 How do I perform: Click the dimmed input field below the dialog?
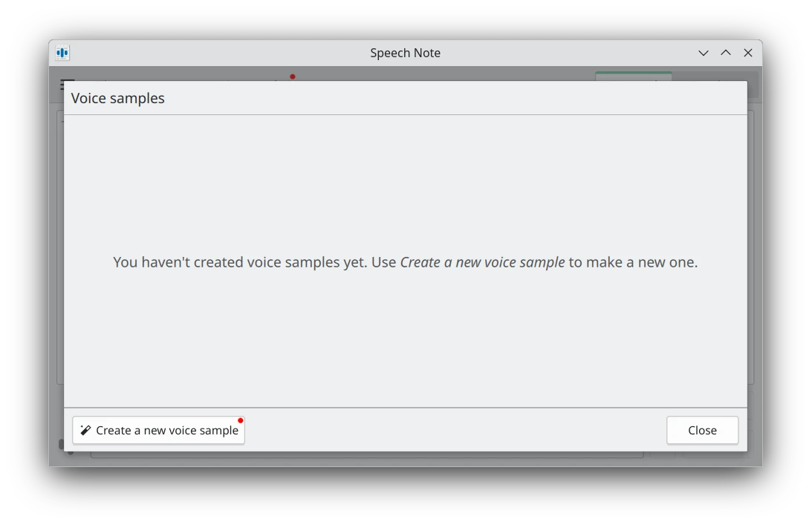[367, 454]
